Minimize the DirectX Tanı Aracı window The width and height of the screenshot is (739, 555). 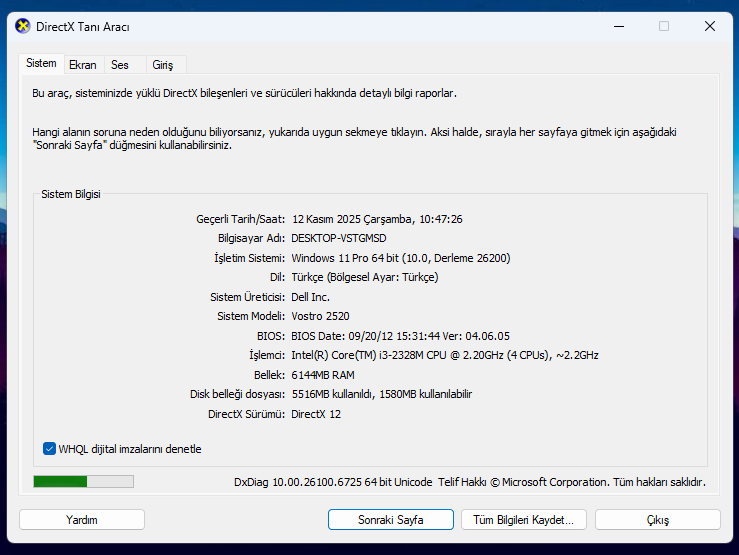pos(619,26)
